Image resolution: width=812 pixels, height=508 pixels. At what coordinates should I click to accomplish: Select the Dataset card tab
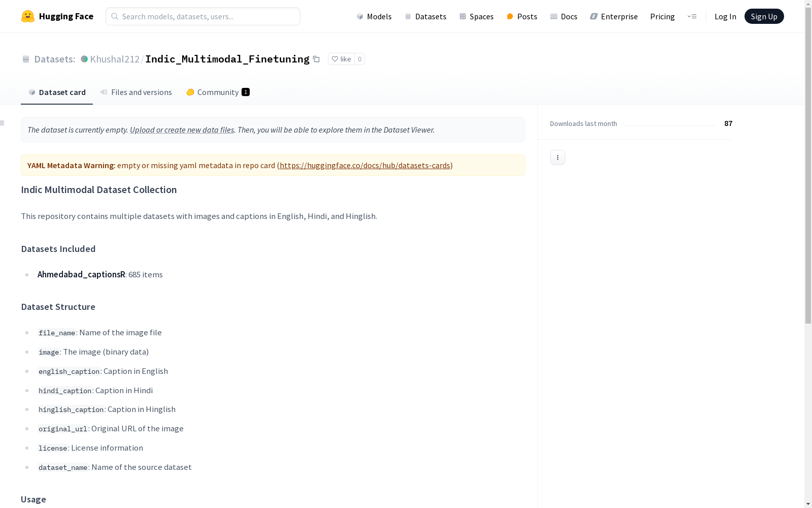pos(57,92)
